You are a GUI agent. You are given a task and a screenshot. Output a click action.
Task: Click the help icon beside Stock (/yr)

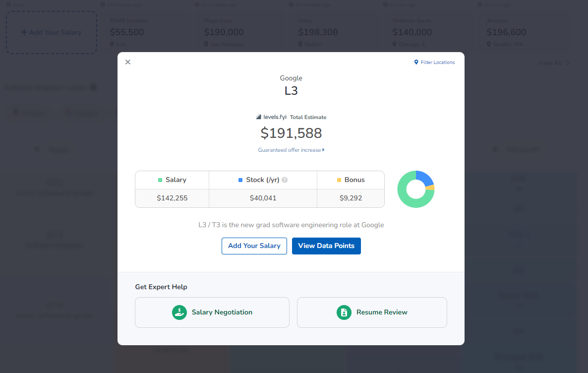click(x=285, y=180)
